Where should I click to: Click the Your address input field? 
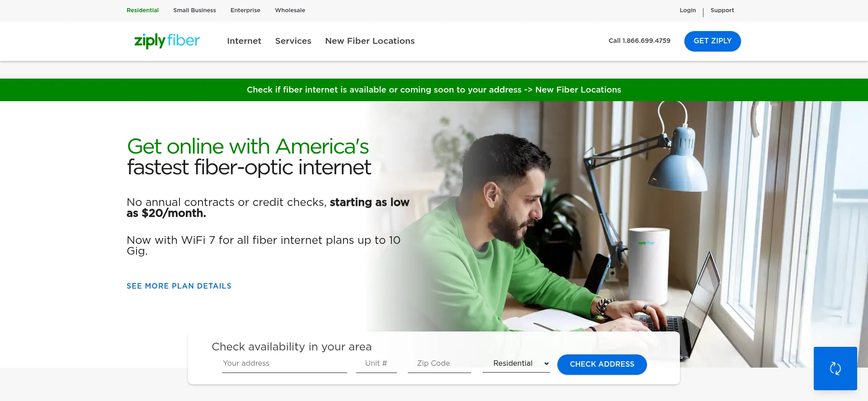[284, 364]
